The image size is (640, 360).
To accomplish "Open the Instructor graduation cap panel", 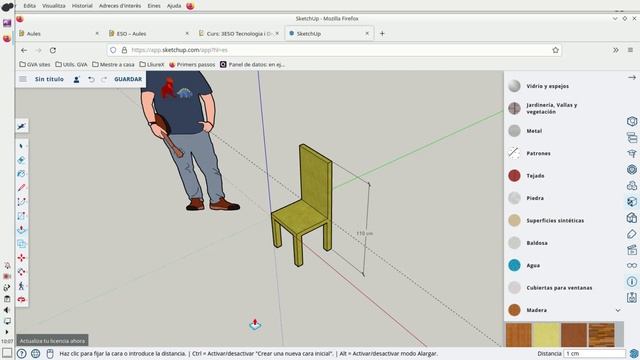I will click(632, 153).
